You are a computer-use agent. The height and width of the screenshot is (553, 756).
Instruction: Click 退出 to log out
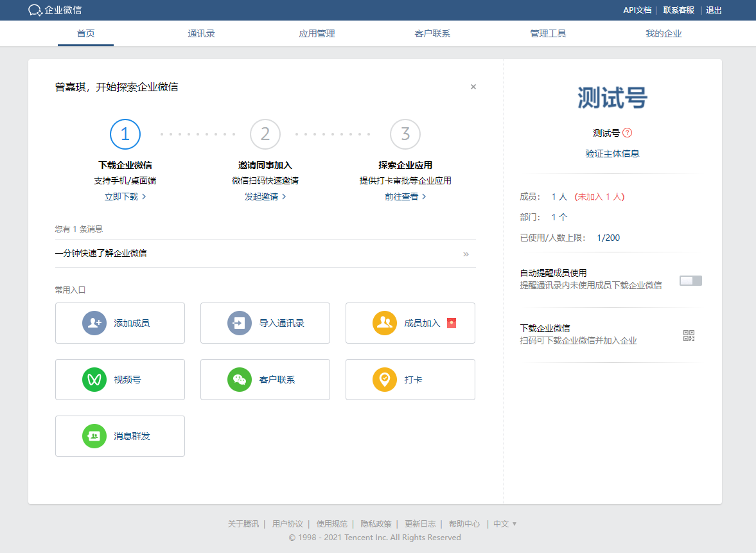pos(714,10)
